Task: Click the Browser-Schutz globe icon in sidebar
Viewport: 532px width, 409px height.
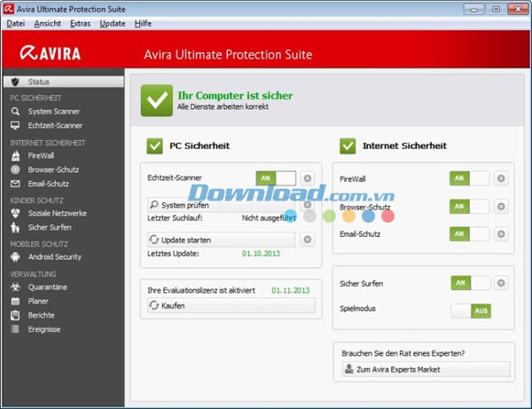Action: (15, 169)
